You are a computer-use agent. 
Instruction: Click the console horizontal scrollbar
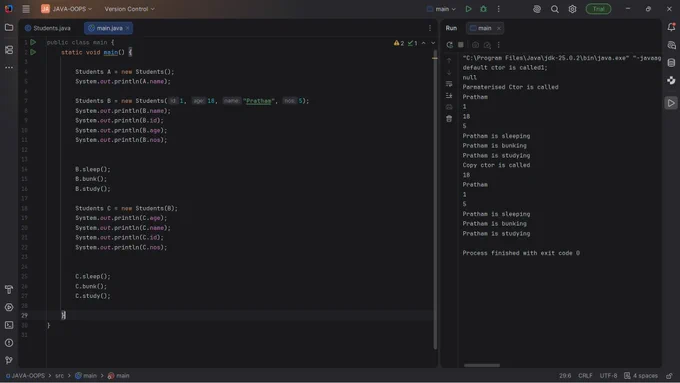(x=482, y=365)
